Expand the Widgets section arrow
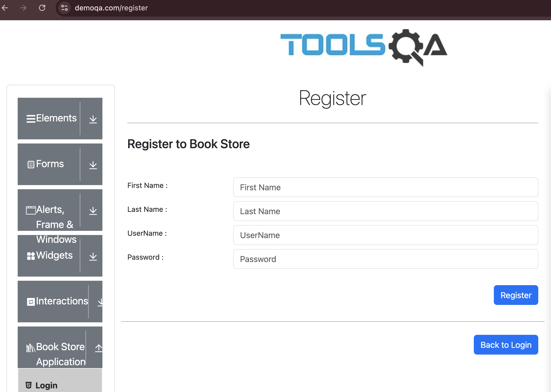 click(93, 257)
